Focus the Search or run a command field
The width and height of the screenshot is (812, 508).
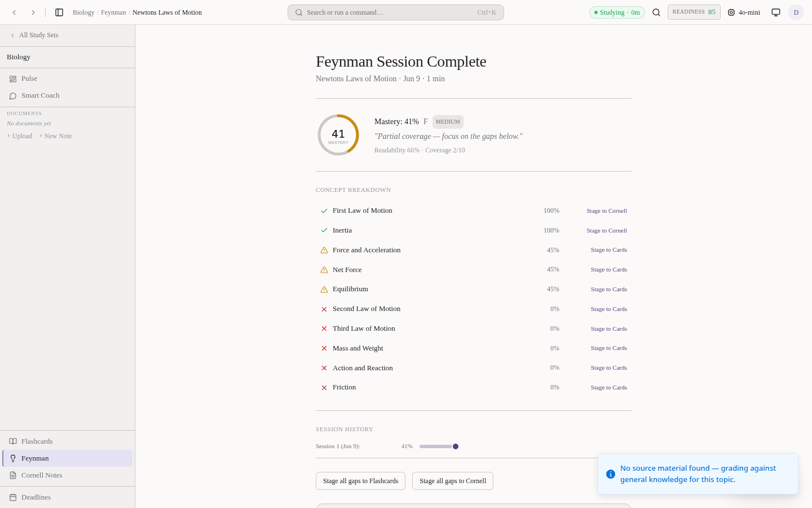(396, 12)
